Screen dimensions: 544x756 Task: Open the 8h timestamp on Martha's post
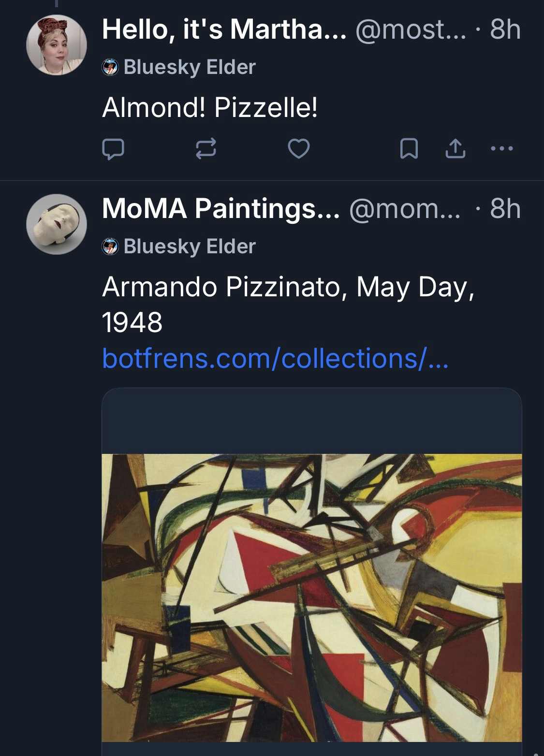pos(505,30)
